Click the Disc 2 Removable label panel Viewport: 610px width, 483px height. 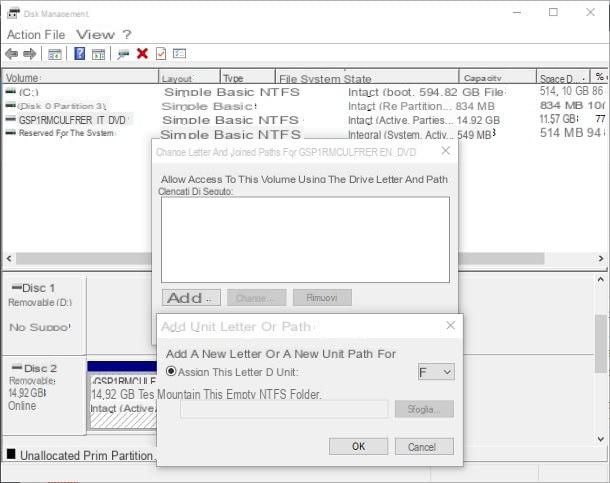pos(44,396)
